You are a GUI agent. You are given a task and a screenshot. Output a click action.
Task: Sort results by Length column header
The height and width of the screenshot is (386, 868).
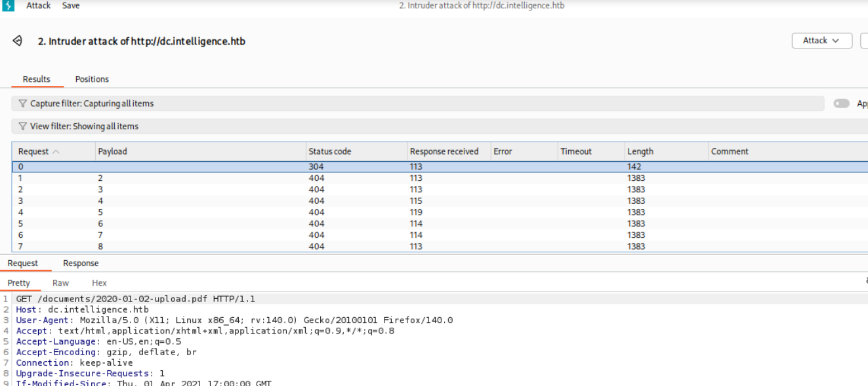point(640,151)
